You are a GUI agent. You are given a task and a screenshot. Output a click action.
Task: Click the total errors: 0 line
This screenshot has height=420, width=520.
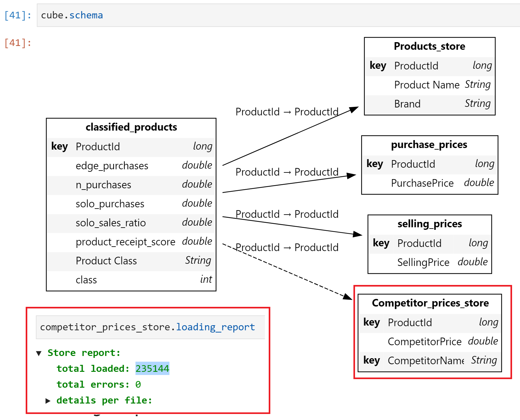point(99,384)
